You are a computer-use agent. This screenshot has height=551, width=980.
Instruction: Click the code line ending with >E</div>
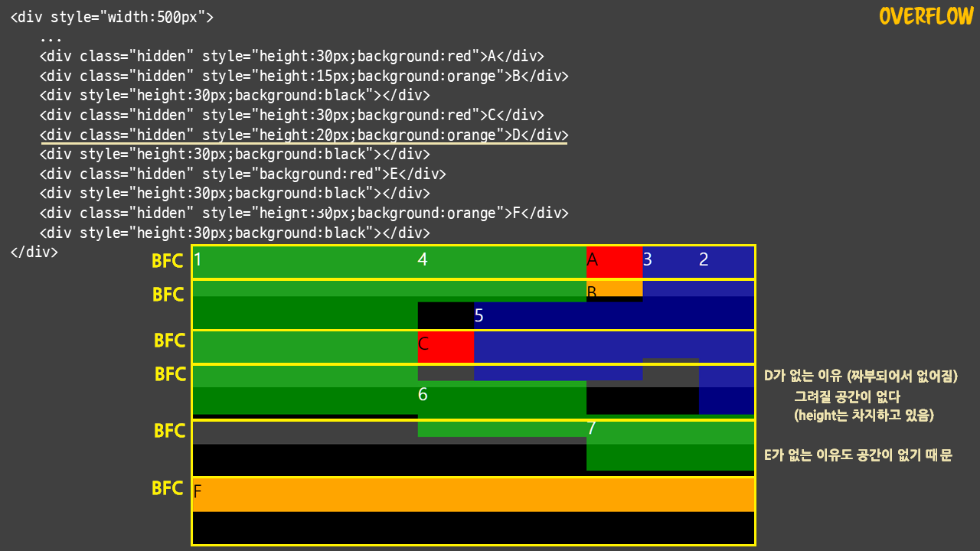[243, 174]
